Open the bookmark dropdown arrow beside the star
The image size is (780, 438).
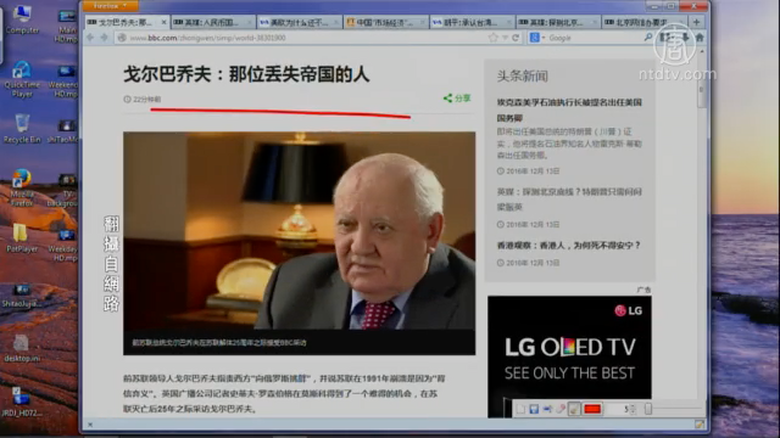[x=503, y=37]
